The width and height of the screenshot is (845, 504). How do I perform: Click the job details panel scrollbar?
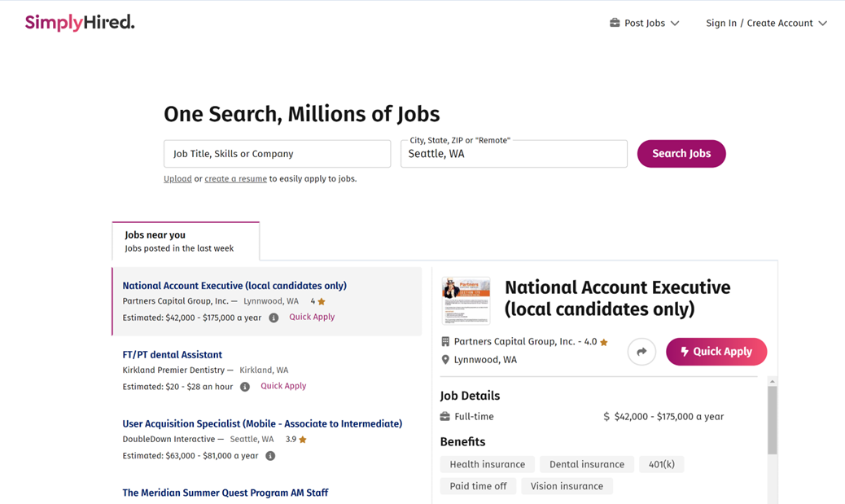click(x=772, y=419)
